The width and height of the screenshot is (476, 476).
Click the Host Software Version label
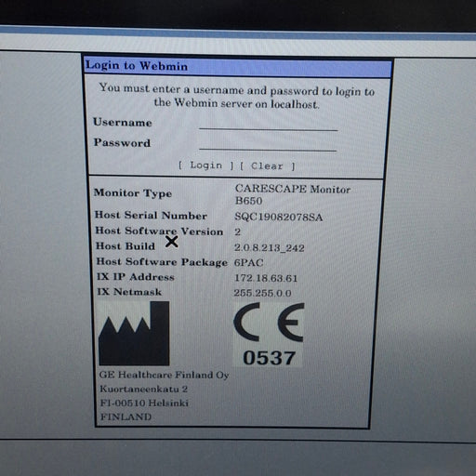coord(159,231)
